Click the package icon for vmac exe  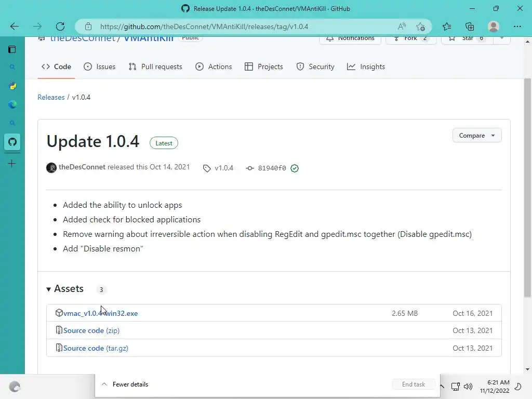[59, 313]
